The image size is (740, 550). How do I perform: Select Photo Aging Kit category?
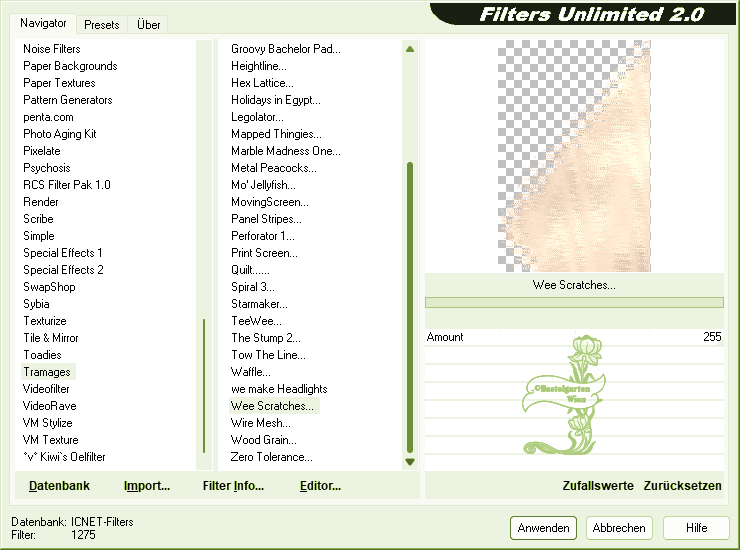(x=59, y=134)
